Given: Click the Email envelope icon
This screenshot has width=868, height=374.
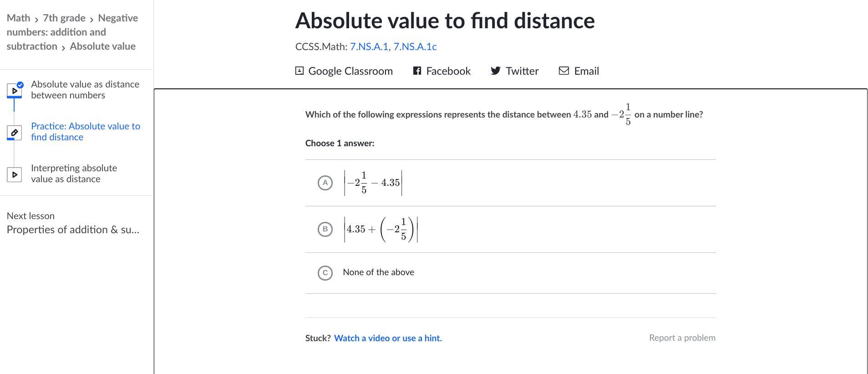Looking at the screenshot, I should 564,71.
